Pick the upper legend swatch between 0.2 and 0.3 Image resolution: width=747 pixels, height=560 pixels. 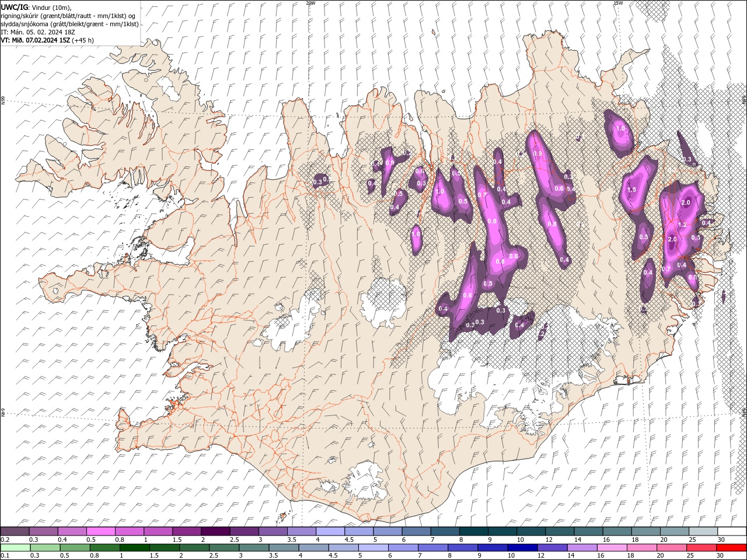15,531
